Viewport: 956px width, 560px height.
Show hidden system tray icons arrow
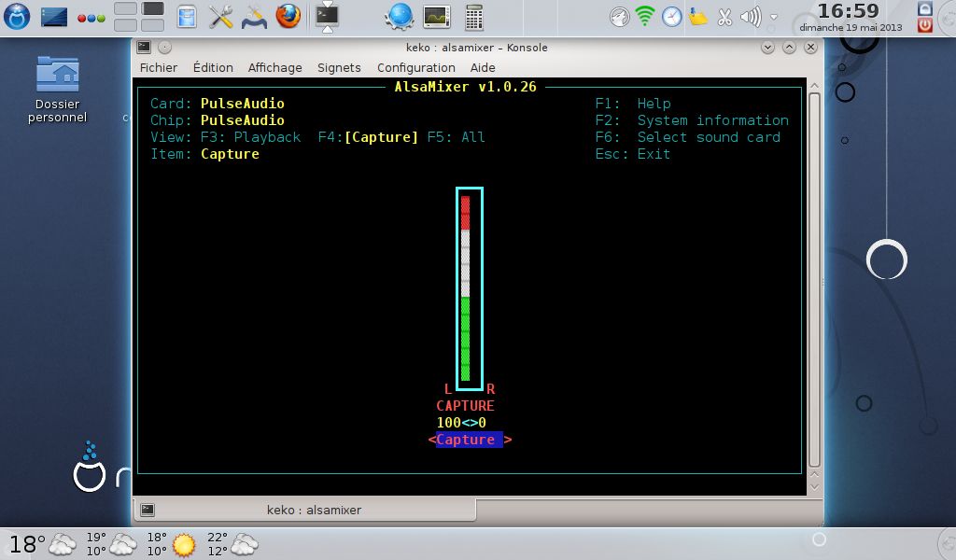tap(774, 17)
